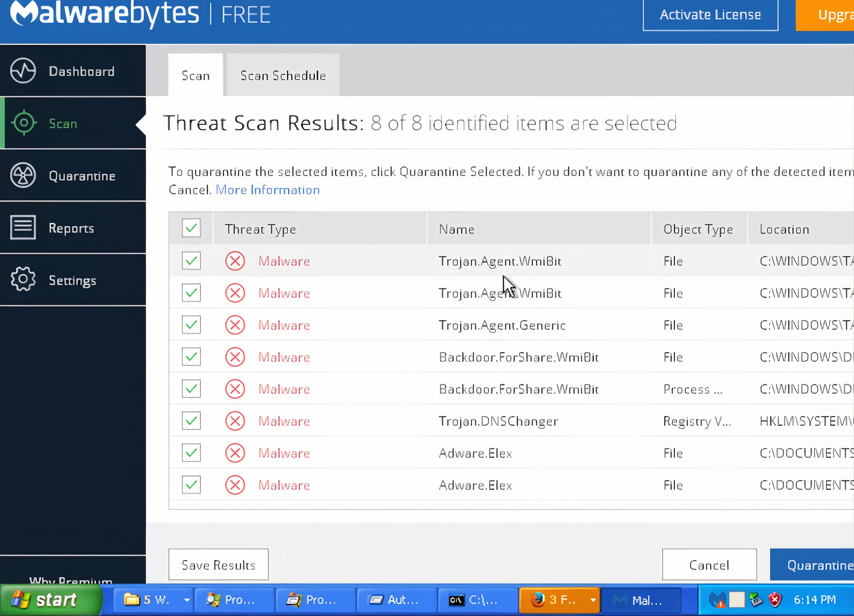
Task: Click the Save Results button
Action: click(218, 565)
